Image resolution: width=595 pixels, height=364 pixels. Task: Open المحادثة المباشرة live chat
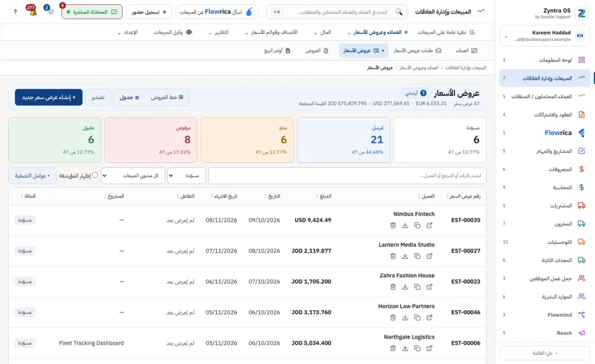92,12
